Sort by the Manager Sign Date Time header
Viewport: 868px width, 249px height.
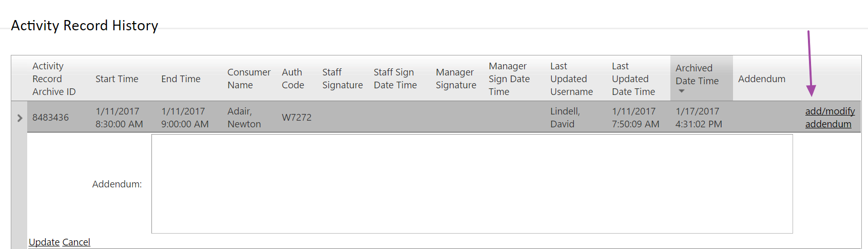click(x=509, y=79)
